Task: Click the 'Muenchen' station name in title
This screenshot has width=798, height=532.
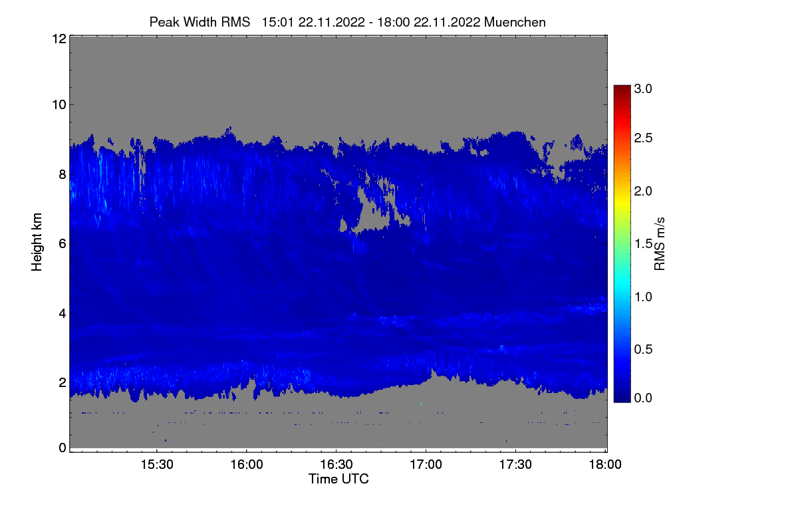Action: tap(515, 22)
